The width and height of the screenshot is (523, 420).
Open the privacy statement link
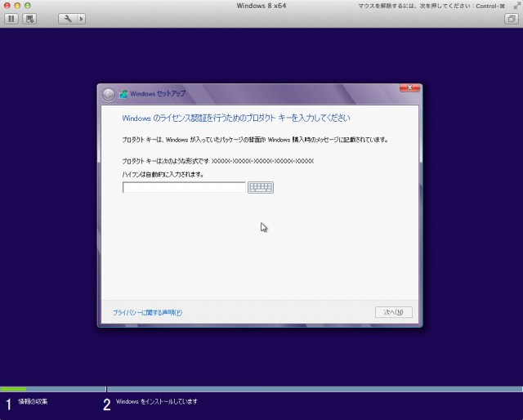(x=147, y=312)
